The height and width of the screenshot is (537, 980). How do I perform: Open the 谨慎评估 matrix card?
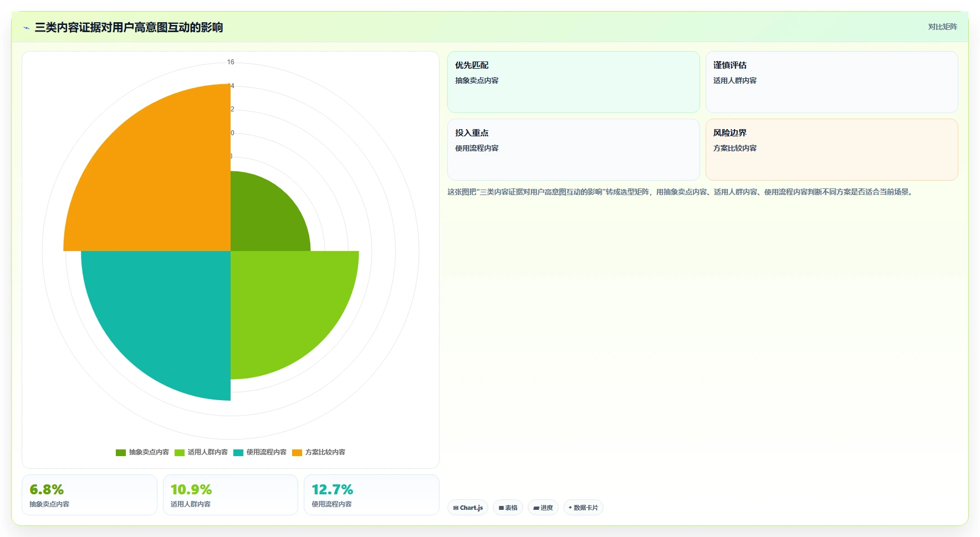pyautogui.click(x=831, y=82)
